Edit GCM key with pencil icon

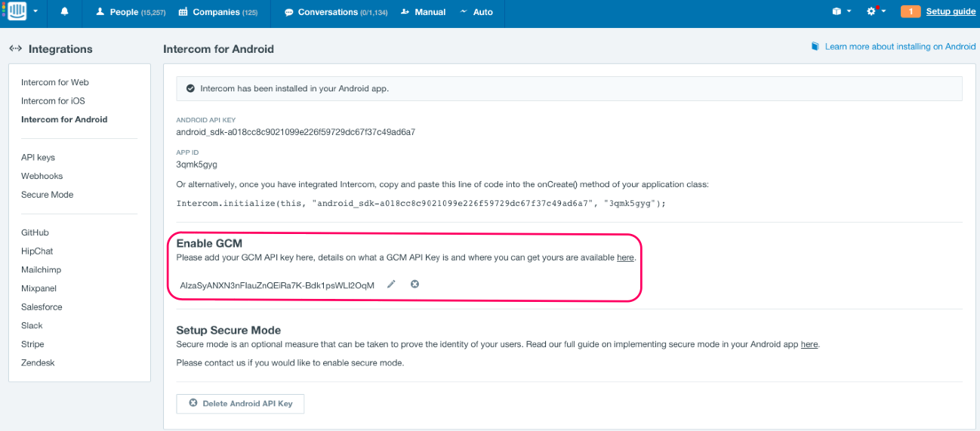pos(391,285)
